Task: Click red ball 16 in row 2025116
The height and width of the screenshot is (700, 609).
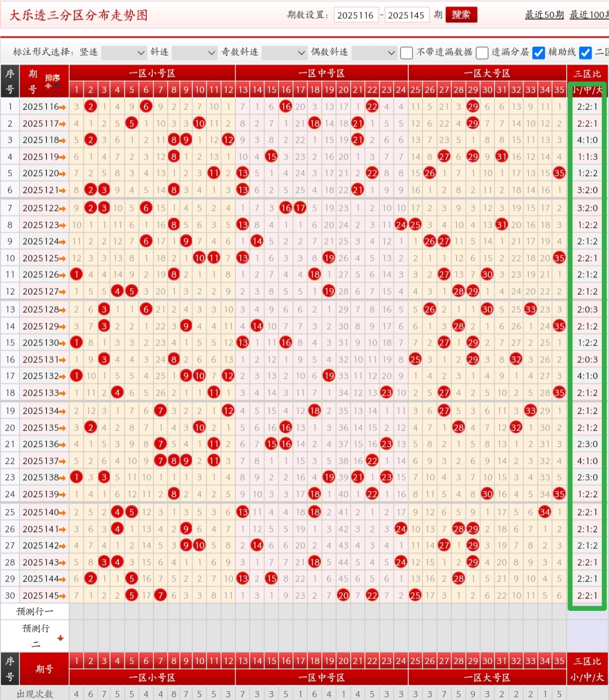Action: point(286,107)
